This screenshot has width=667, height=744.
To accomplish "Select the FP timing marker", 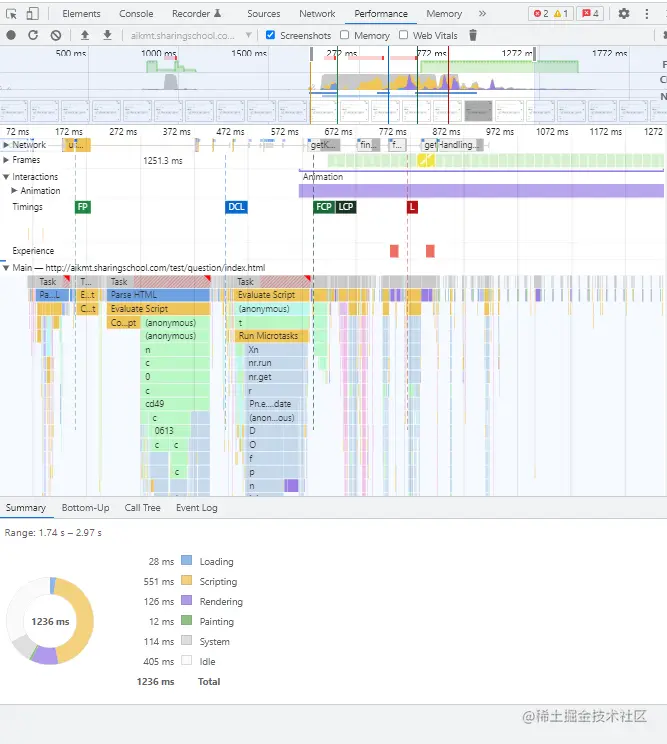I will point(83,207).
